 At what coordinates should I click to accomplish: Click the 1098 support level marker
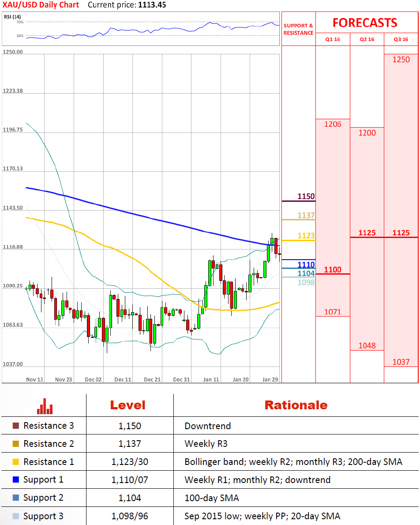pos(306,282)
